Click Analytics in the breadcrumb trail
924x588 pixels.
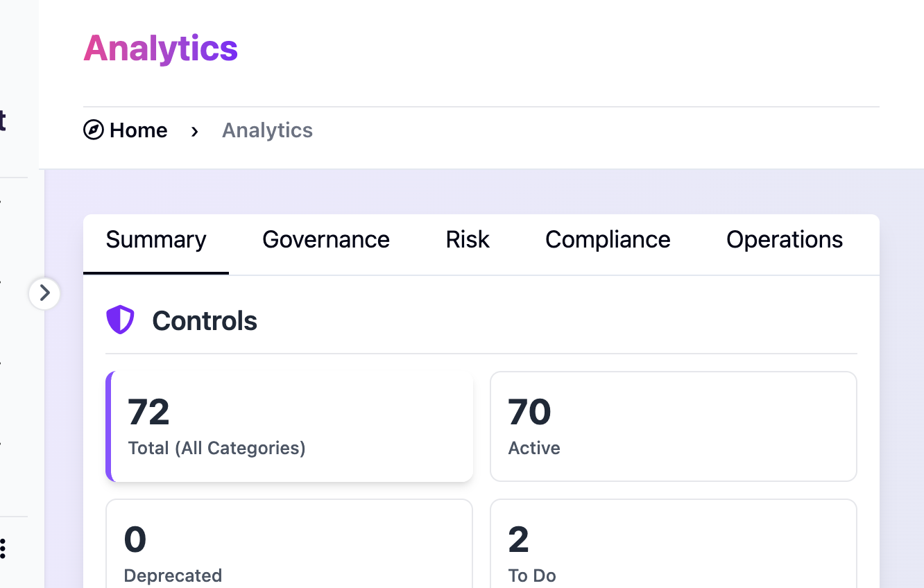[267, 130]
